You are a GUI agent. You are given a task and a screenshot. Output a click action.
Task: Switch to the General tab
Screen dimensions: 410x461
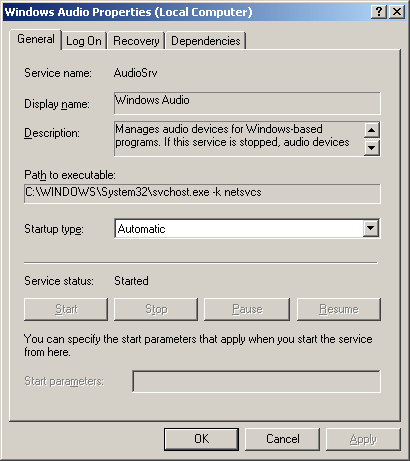[36, 39]
